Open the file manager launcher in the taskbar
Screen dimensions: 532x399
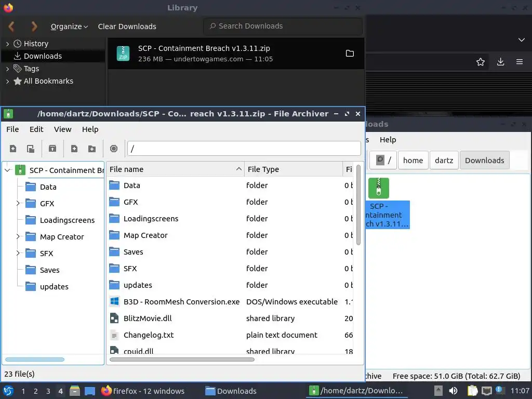pyautogui.click(x=75, y=391)
